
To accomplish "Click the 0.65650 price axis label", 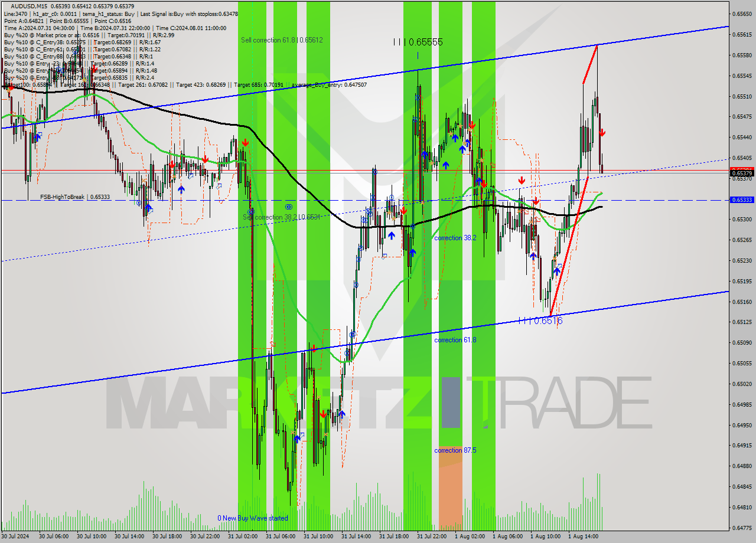I will pos(742,14).
